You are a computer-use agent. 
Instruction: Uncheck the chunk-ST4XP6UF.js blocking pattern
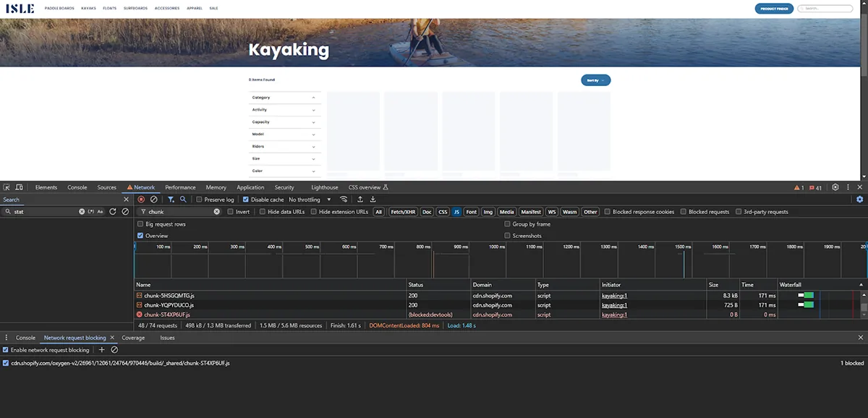pyautogui.click(x=6, y=363)
